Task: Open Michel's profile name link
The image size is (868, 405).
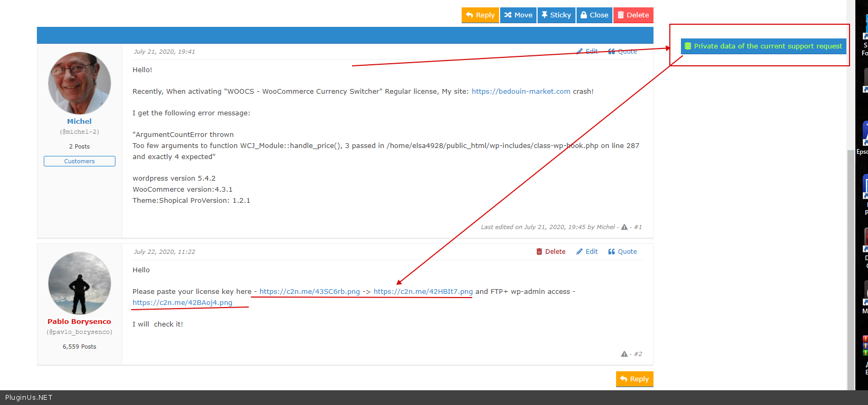Action: tap(79, 122)
